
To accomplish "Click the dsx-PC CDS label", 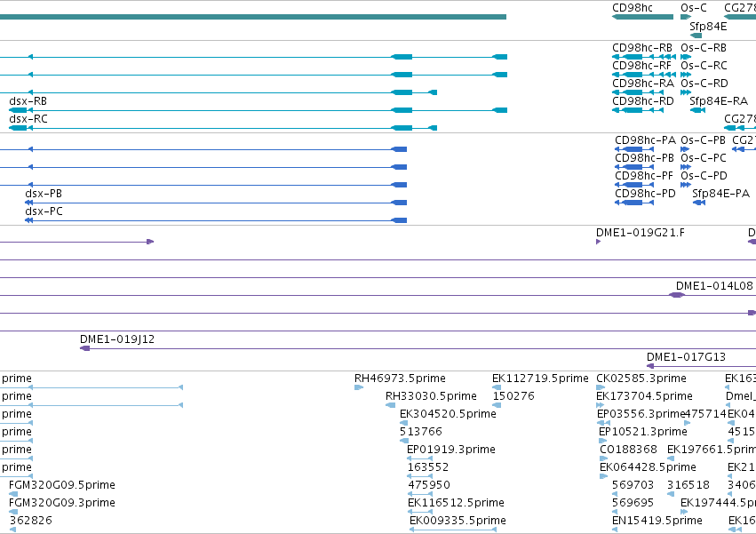I will click(44, 211).
